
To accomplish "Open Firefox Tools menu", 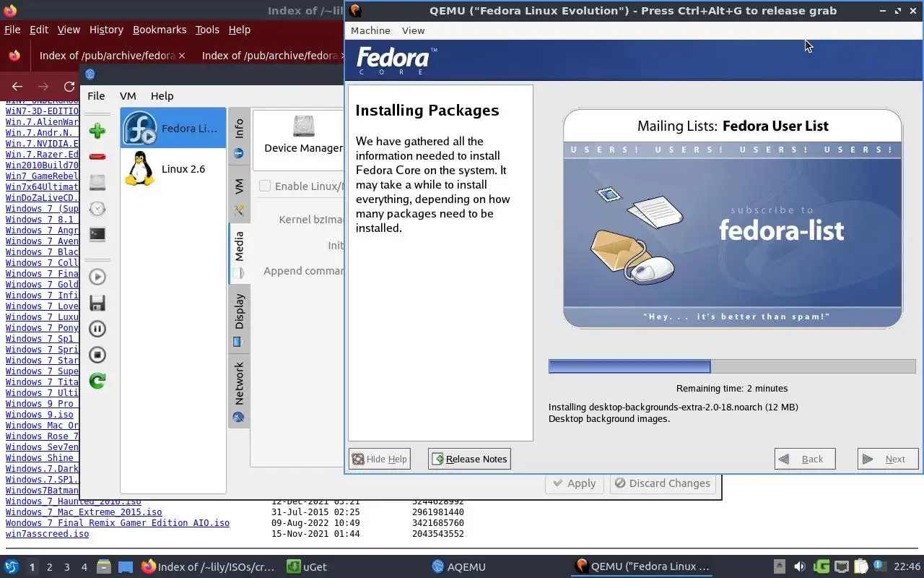I will point(207,30).
